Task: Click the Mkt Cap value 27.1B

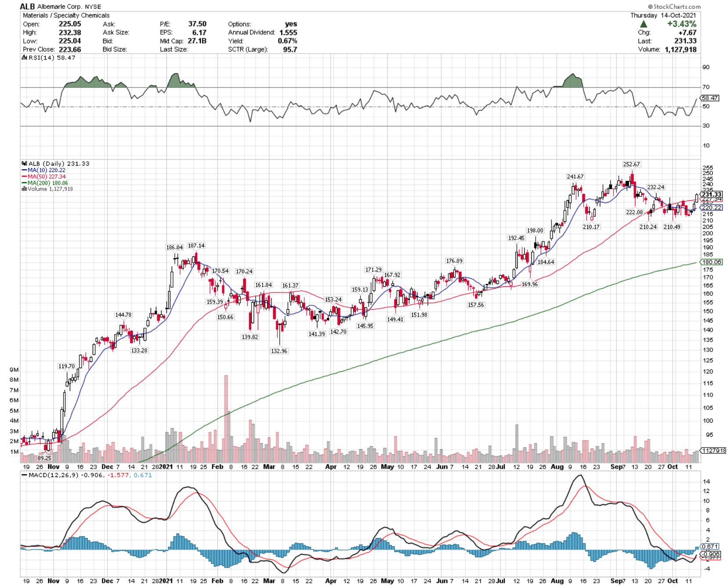Action: pyautogui.click(x=197, y=41)
